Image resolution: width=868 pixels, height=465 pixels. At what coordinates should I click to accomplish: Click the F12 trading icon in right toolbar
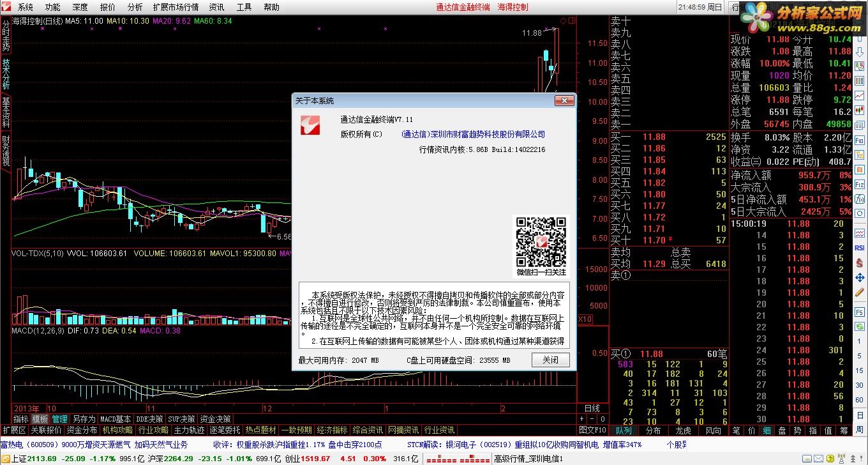[859, 184]
